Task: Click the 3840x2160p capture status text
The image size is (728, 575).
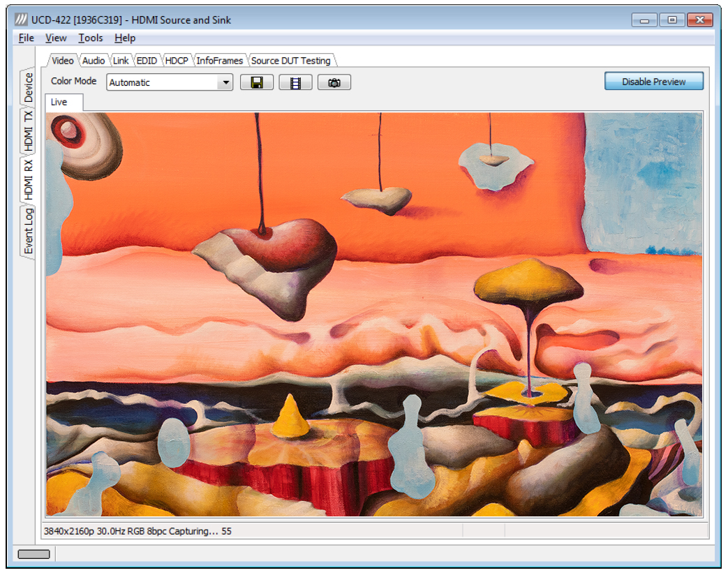Action: pos(138,531)
